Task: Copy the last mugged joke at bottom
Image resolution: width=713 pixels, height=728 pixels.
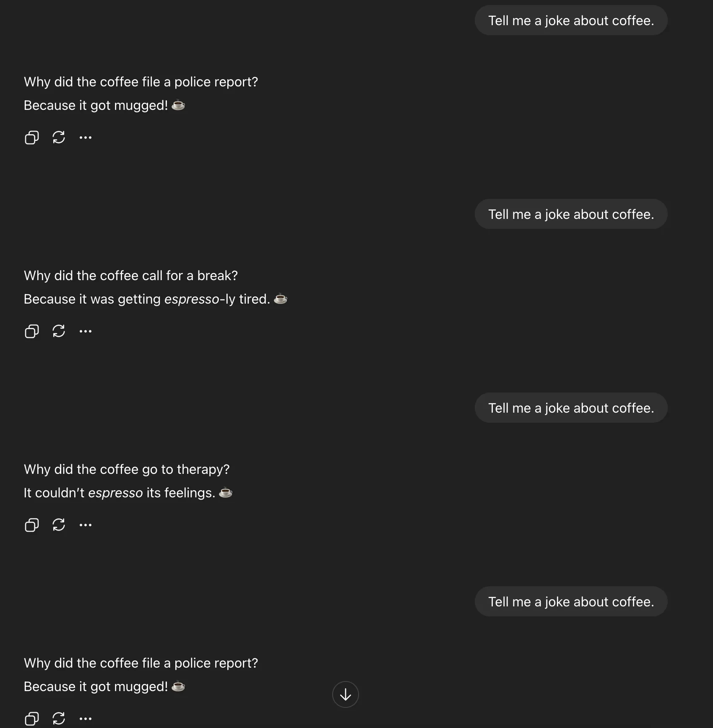Action: click(x=32, y=719)
